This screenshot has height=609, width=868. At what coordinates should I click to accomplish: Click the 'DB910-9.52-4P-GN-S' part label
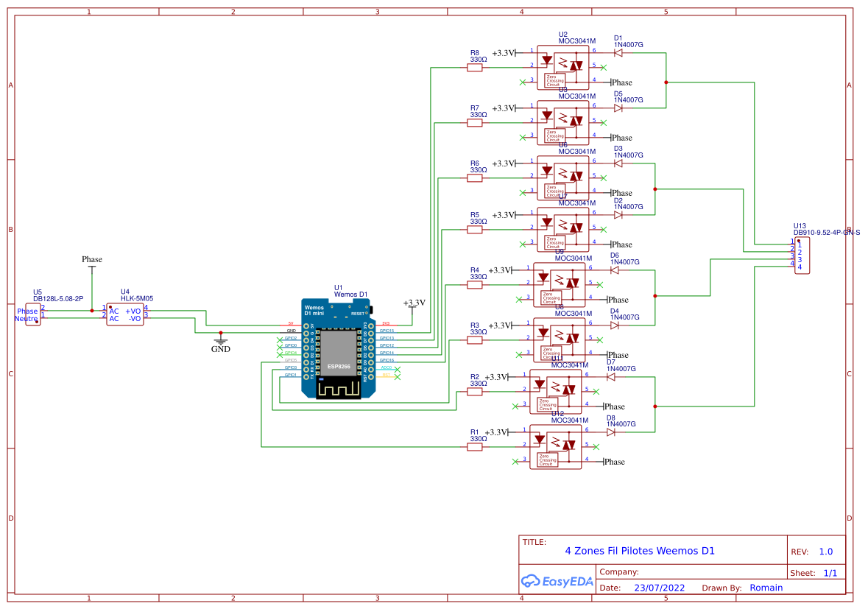827,233
